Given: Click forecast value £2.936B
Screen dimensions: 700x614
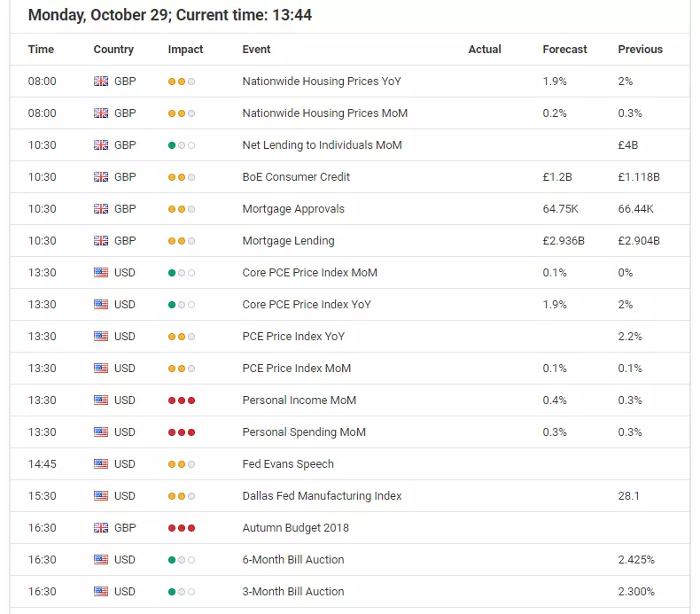Looking at the screenshot, I should tap(564, 241).
